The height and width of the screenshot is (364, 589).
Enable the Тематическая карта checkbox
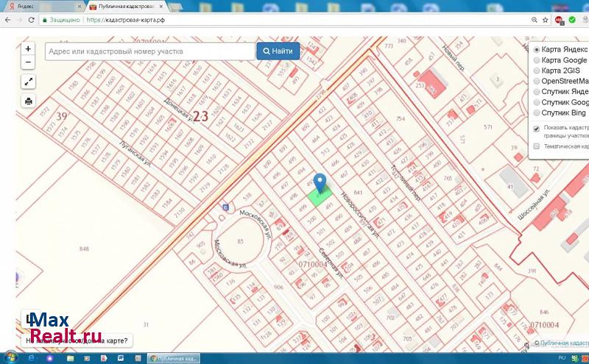pos(536,146)
